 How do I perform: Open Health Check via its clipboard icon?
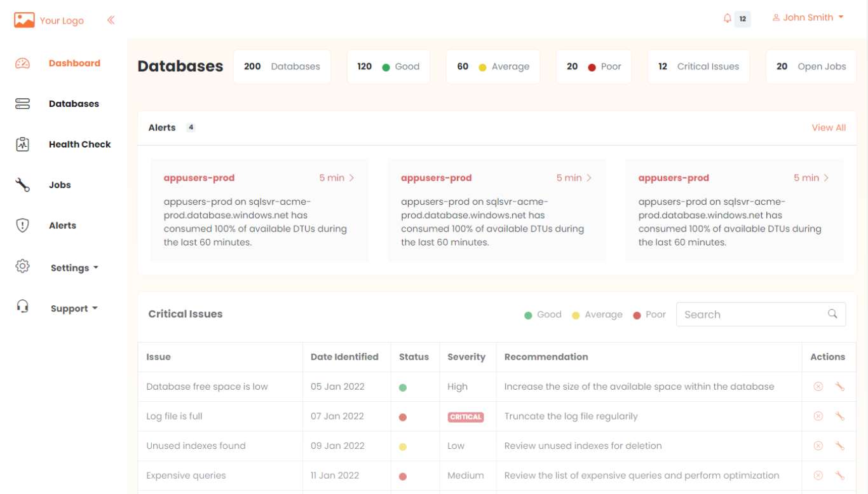pyautogui.click(x=23, y=144)
